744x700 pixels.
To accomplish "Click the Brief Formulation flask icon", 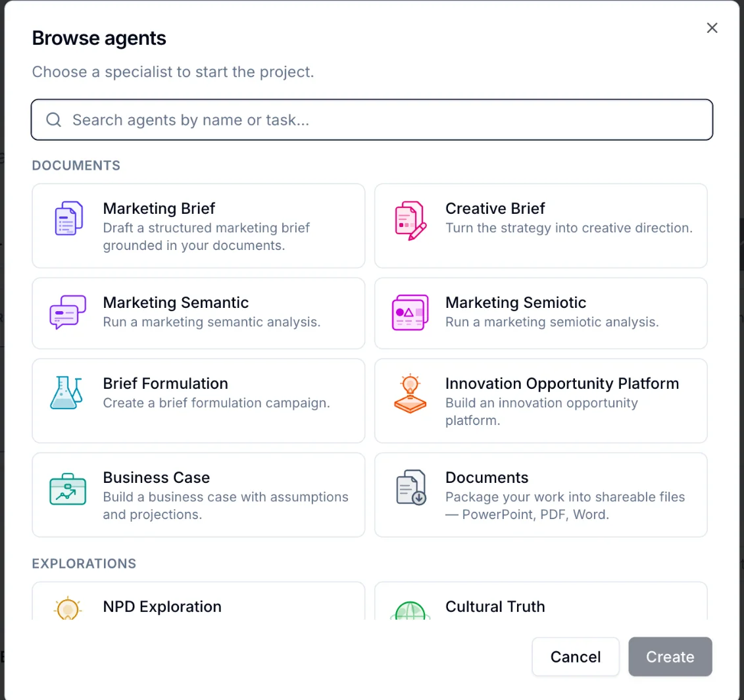I will pyautogui.click(x=66, y=393).
